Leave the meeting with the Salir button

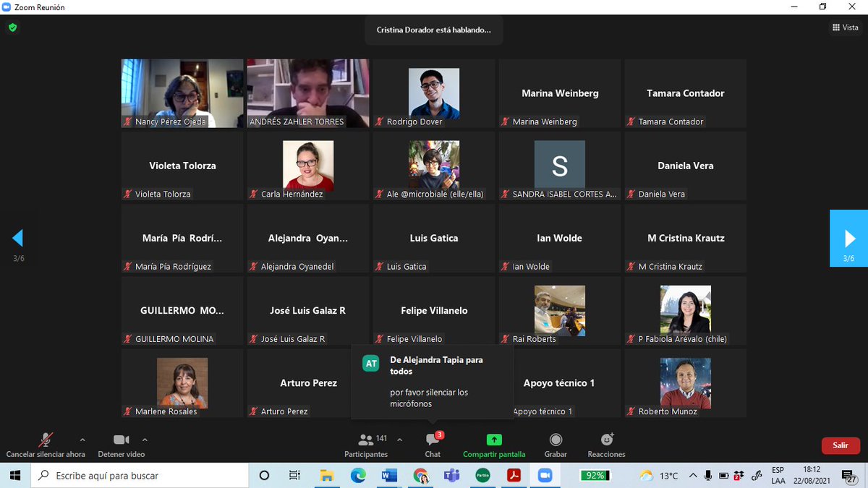[841, 446]
